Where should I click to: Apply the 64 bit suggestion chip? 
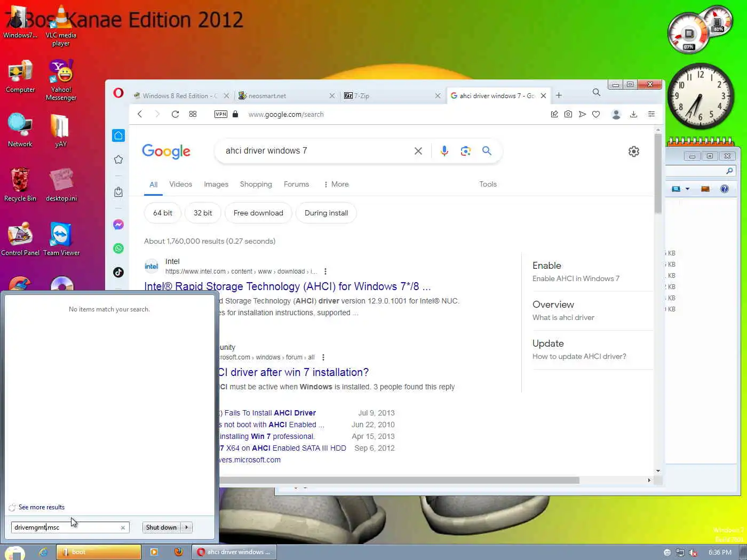point(163,213)
